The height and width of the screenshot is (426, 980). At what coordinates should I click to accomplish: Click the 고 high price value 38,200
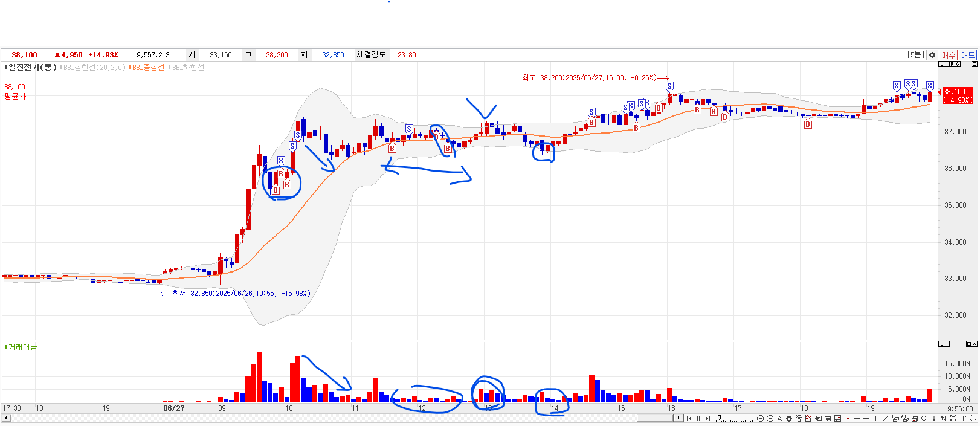pos(277,54)
